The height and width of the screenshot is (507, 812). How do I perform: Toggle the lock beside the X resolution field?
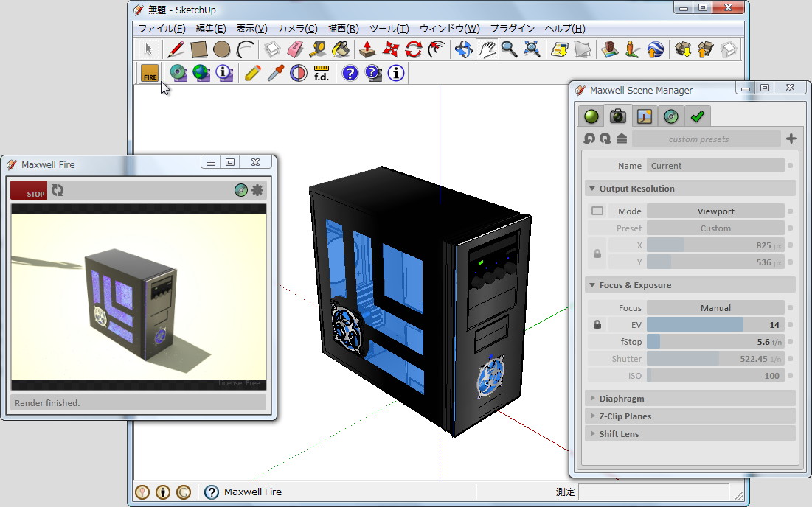click(596, 253)
